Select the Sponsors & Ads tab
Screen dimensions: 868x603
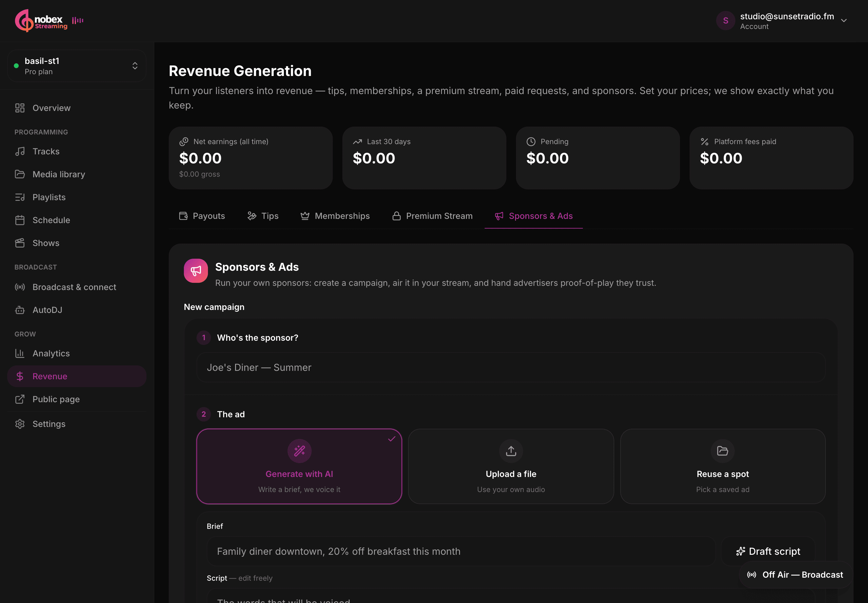click(x=534, y=216)
